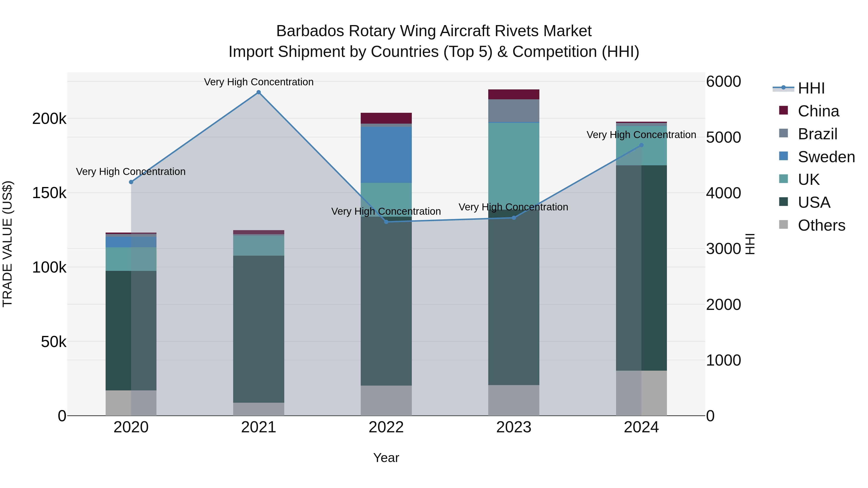Click the 2024 x-axis label
This screenshot has width=868, height=488.
(641, 427)
